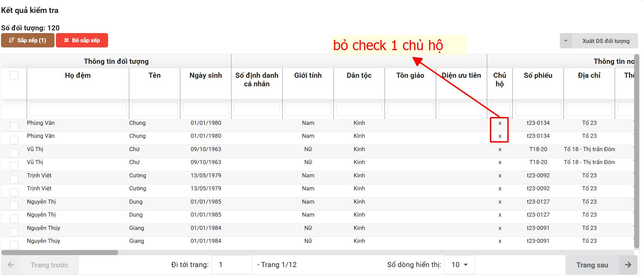Click the left arrow previous page icon

click(x=11, y=265)
